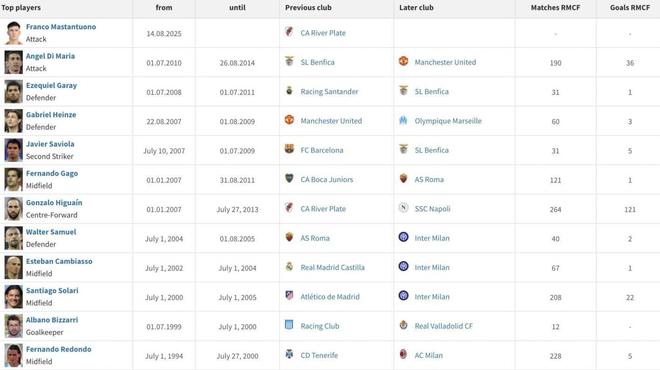The height and width of the screenshot is (370, 660).
Task: Open Gonzalo Higuaín player profile link
Action: click(x=54, y=202)
